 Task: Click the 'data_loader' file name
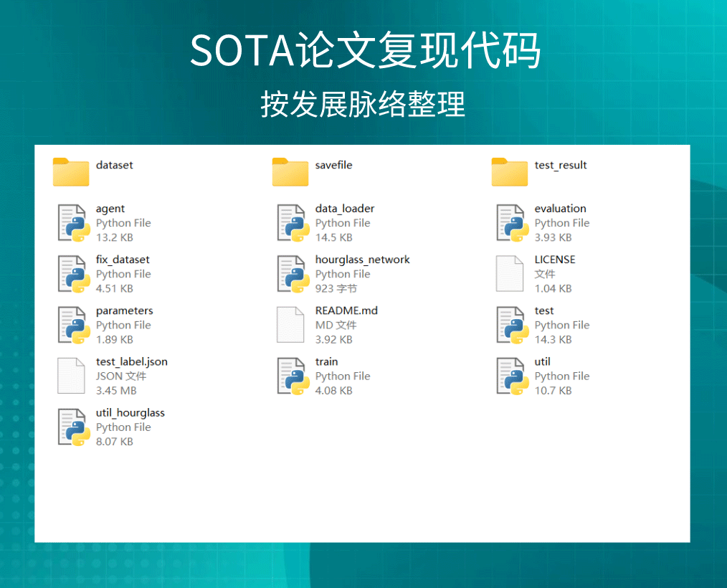344,209
